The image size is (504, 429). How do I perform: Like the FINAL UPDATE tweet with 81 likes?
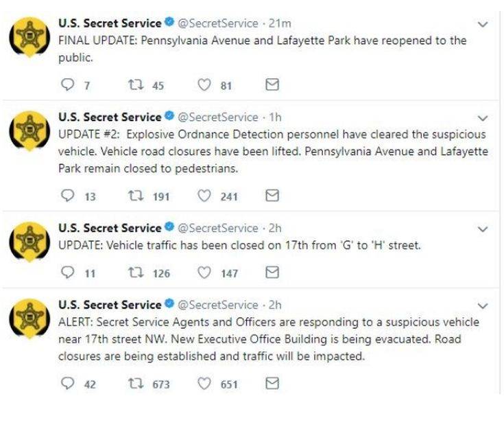point(204,85)
